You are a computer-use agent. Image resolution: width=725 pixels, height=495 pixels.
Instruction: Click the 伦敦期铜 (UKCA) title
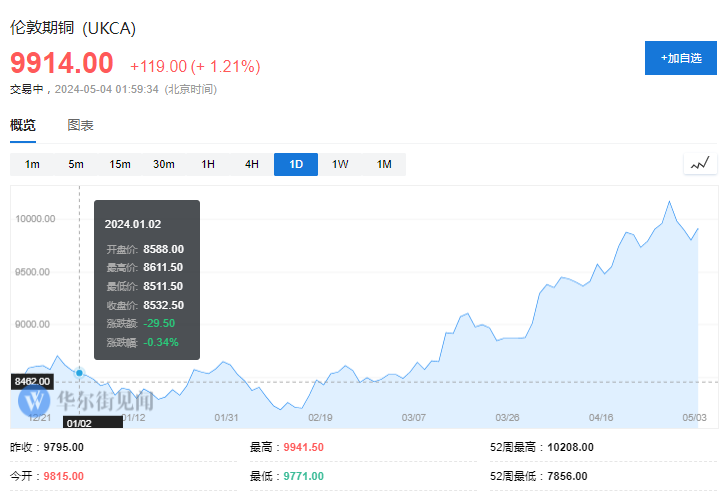(x=73, y=28)
